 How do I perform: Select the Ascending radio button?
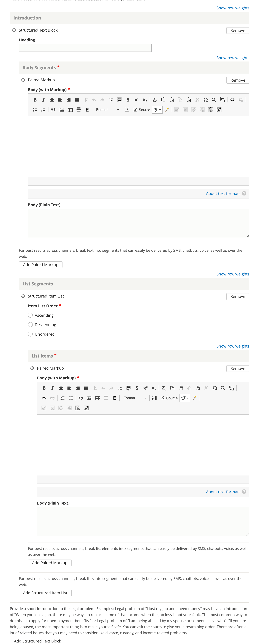30,315
